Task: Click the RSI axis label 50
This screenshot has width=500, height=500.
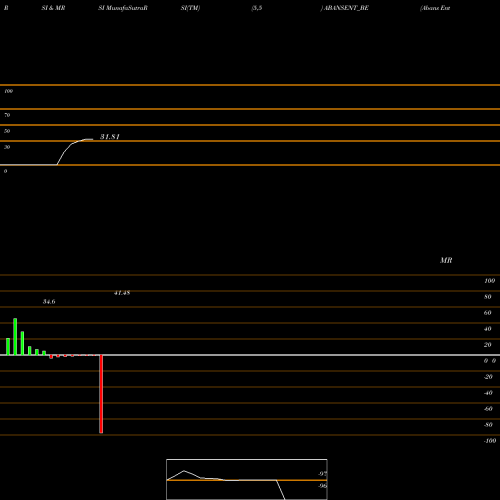Action: point(7,131)
